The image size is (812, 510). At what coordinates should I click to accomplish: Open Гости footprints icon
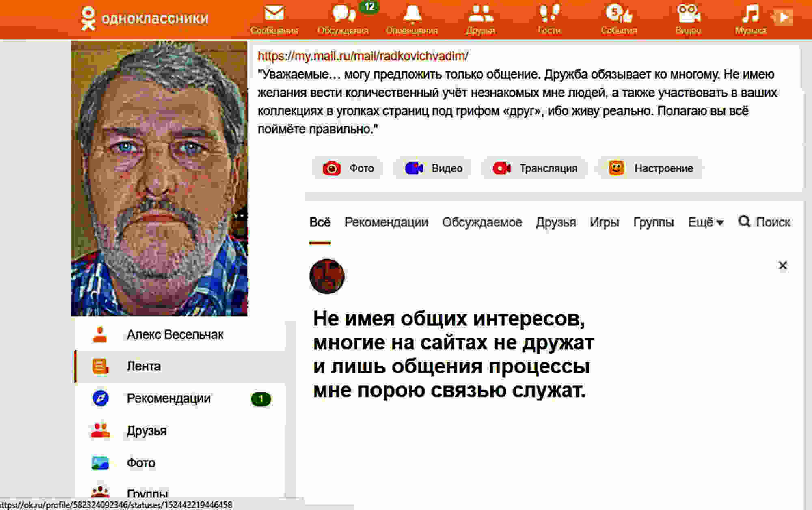click(549, 13)
